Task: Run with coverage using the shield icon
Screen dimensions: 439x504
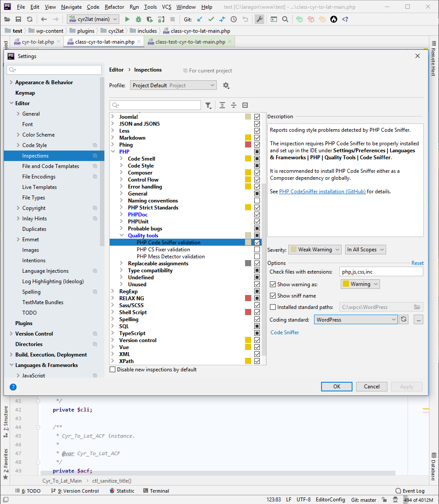Action: (x=150, y=19)
